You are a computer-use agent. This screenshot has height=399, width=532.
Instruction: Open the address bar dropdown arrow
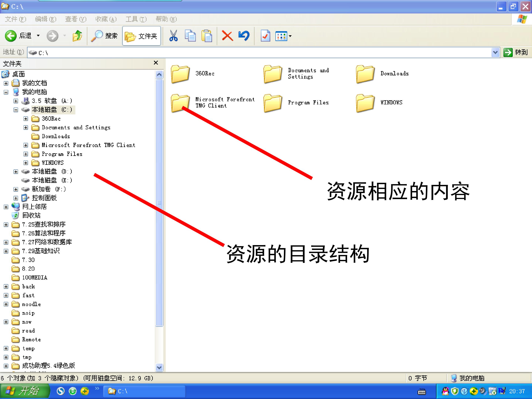pyautogui.click(x=495, y=52)
